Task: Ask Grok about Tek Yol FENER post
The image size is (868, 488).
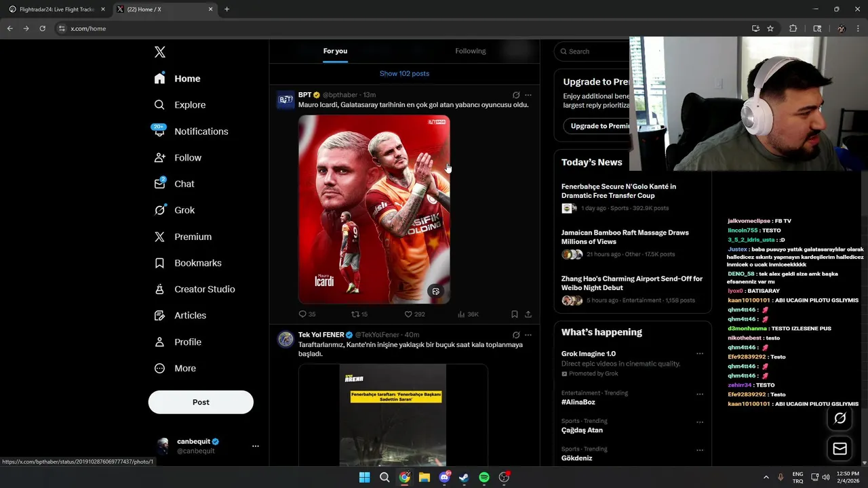Action: [516, 335]
